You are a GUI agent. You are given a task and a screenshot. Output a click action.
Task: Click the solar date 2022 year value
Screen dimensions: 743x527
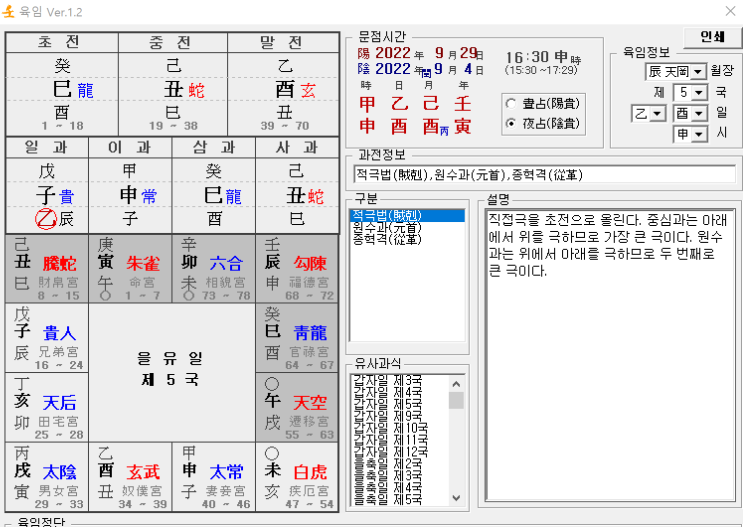393,53
